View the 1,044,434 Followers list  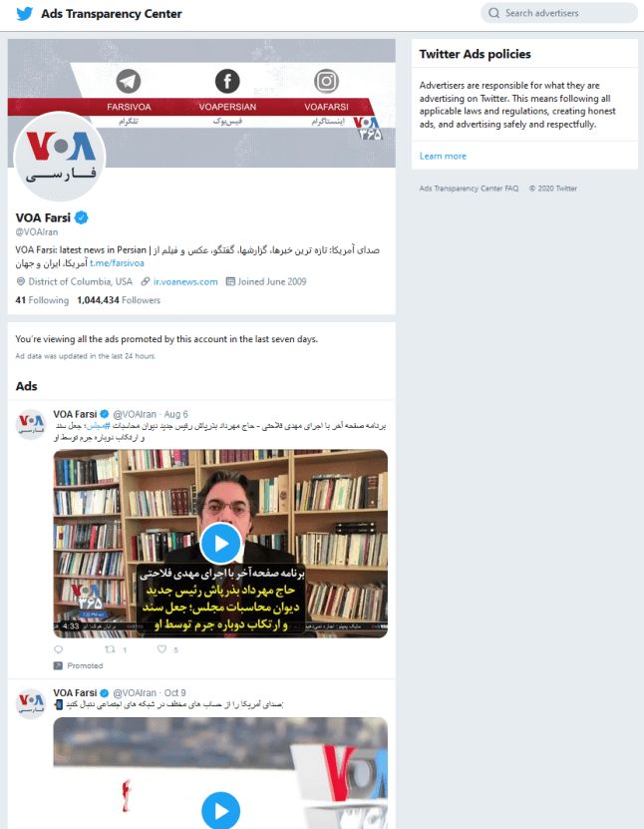(119, 300)
